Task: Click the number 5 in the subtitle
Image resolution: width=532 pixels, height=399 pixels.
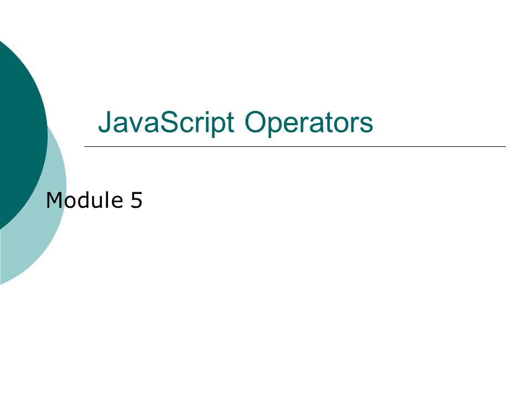Action: [136, 200]
